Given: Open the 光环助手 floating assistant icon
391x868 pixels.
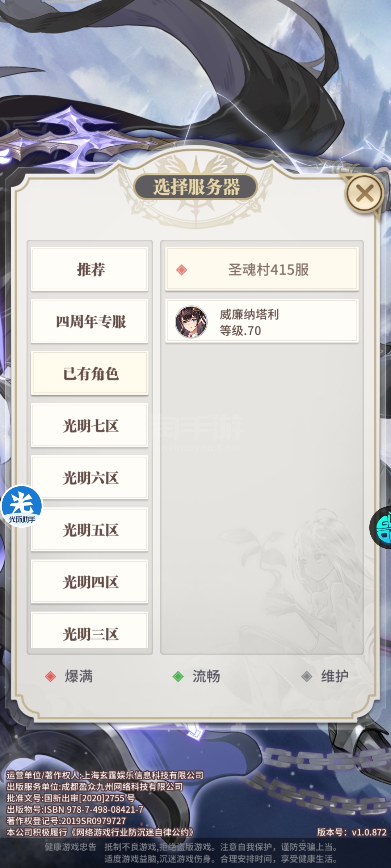Looking at the screenshot, I should click(x=22, y=506).
